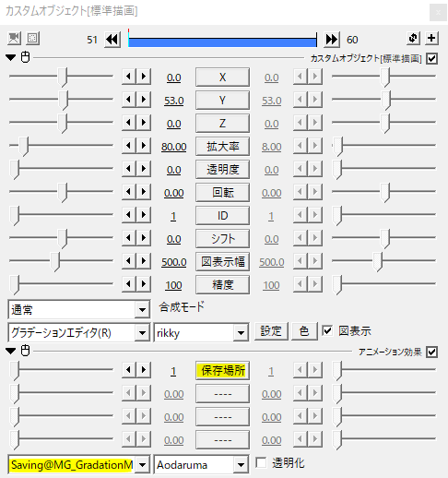Viewport: 448px width, 478px height.
Task: Open the グラデーションエディタ(R) dropdown
Action: (79, 332)
